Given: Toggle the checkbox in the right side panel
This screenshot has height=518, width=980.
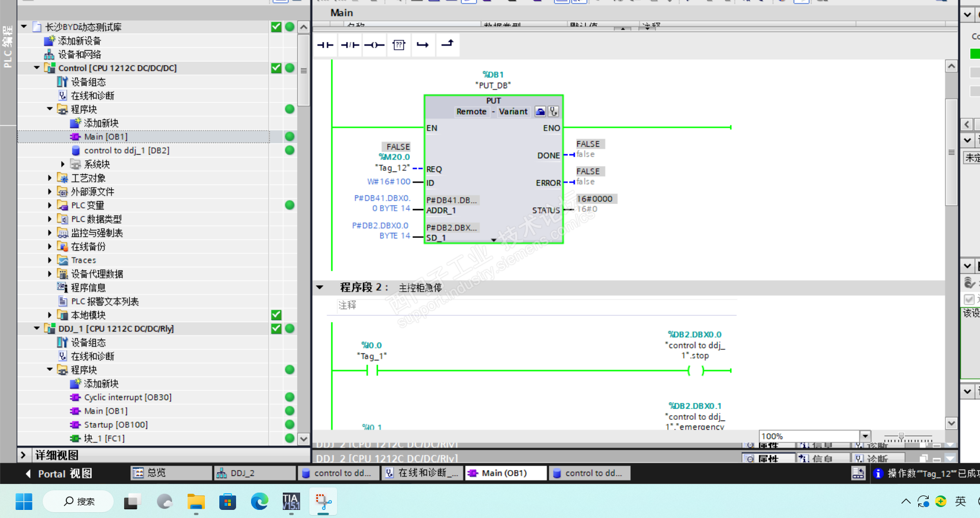Looking at the screenshot, I should point(969,299).
